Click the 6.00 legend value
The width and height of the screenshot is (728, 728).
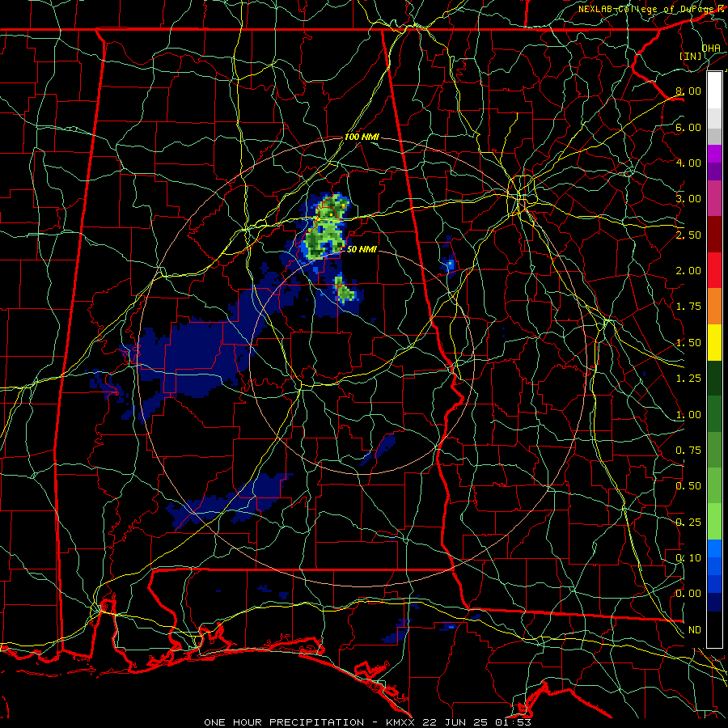click(x=688, y=127)
